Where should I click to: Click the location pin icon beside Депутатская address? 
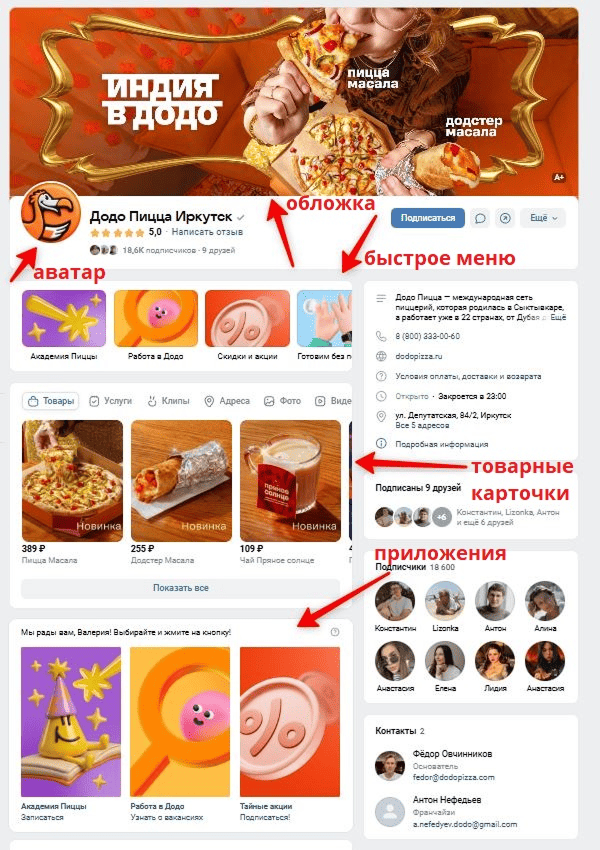pos(381,416)
